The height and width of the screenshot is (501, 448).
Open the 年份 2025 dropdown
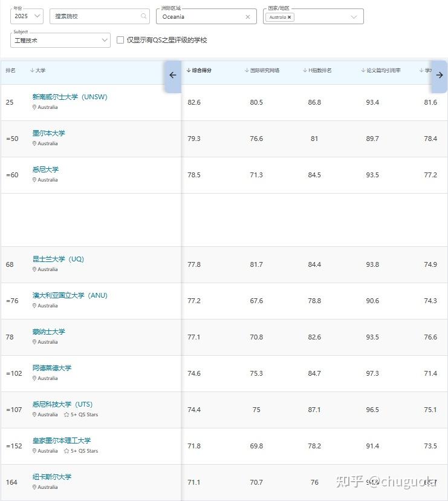27,16
